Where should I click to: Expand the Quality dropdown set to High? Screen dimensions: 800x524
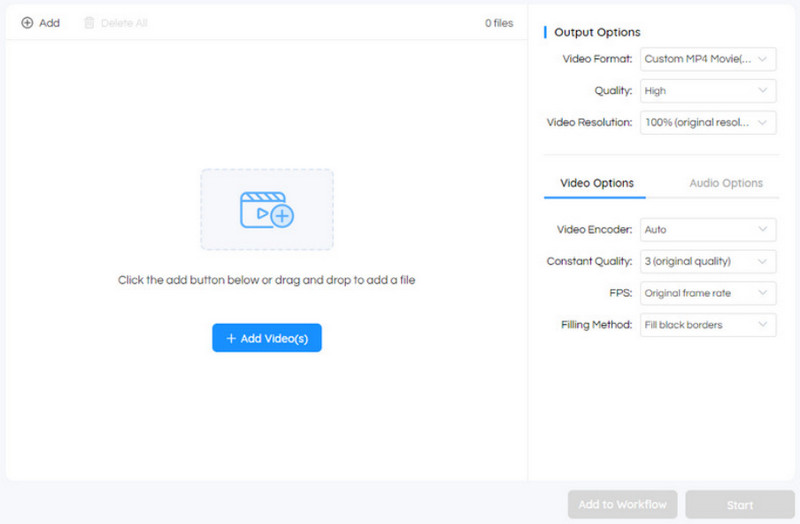click(x=708, y=91)
